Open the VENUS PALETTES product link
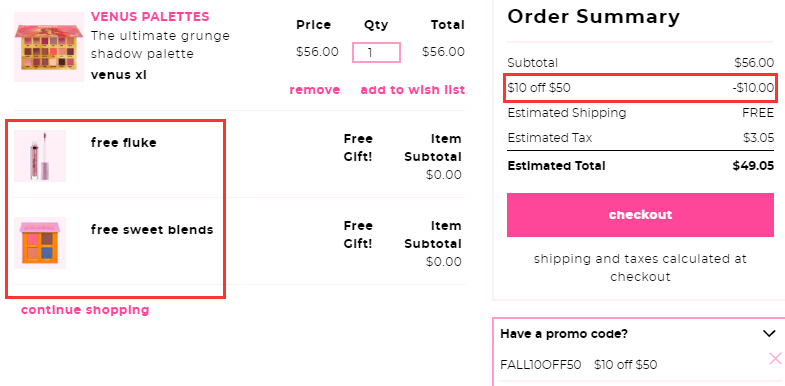Screen dimensions: 785x386 pyautogui.click(x=150, y=17)
